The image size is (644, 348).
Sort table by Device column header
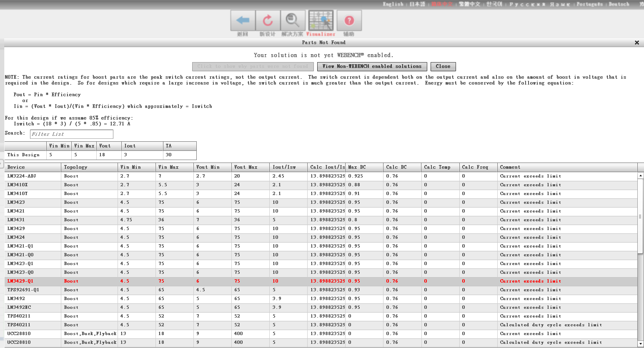point(33,167)
